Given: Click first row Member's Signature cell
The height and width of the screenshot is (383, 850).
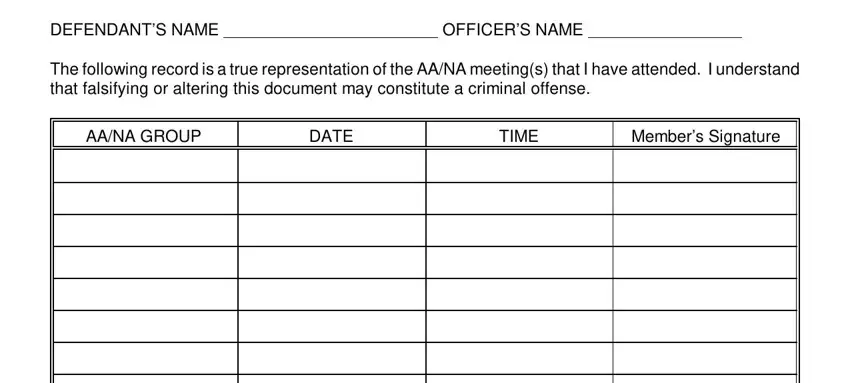Looking at the screenshot, I should point(705,166).
